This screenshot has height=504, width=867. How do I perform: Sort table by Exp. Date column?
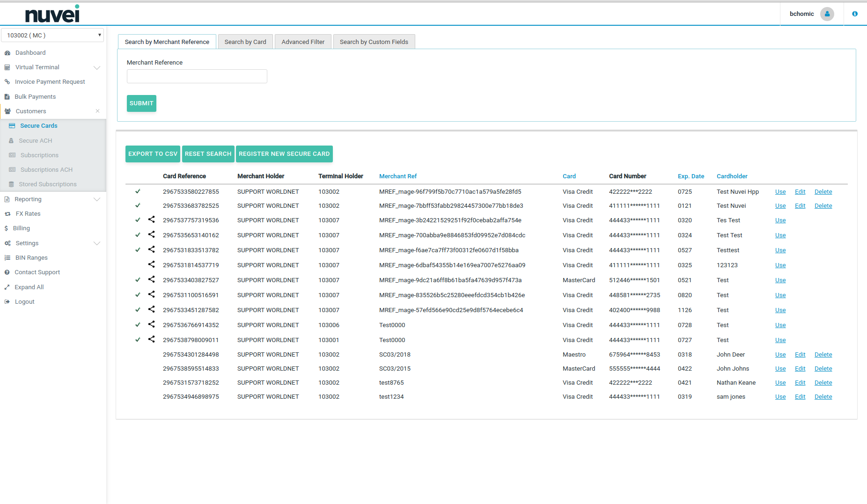[x=691, y=176]
